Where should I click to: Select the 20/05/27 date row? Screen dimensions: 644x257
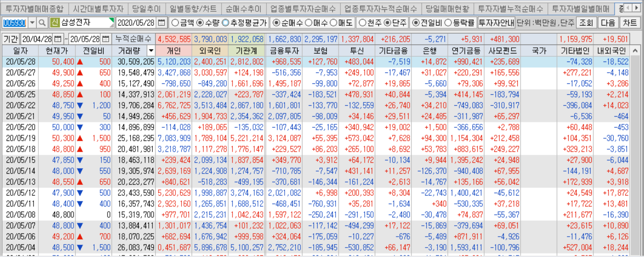[x=315, y=73]
